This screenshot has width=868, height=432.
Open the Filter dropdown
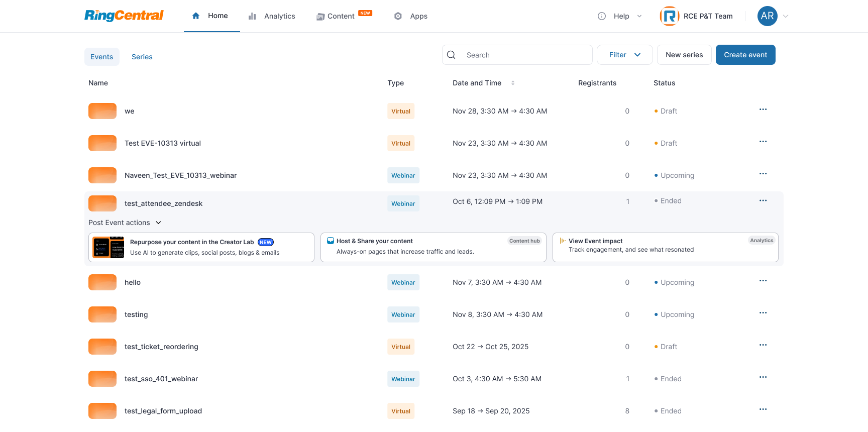click(x=625, y=55)
